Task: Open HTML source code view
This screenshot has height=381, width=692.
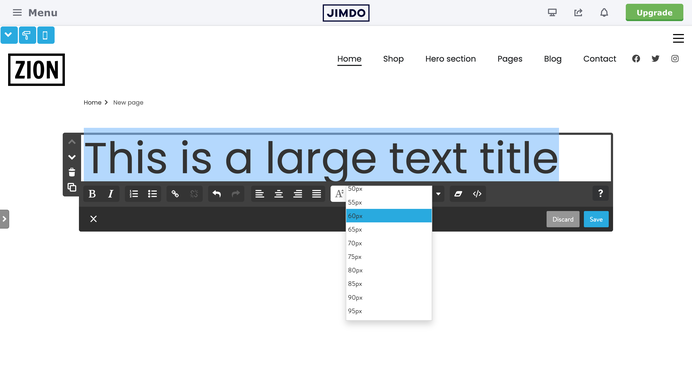Action: 477,194
